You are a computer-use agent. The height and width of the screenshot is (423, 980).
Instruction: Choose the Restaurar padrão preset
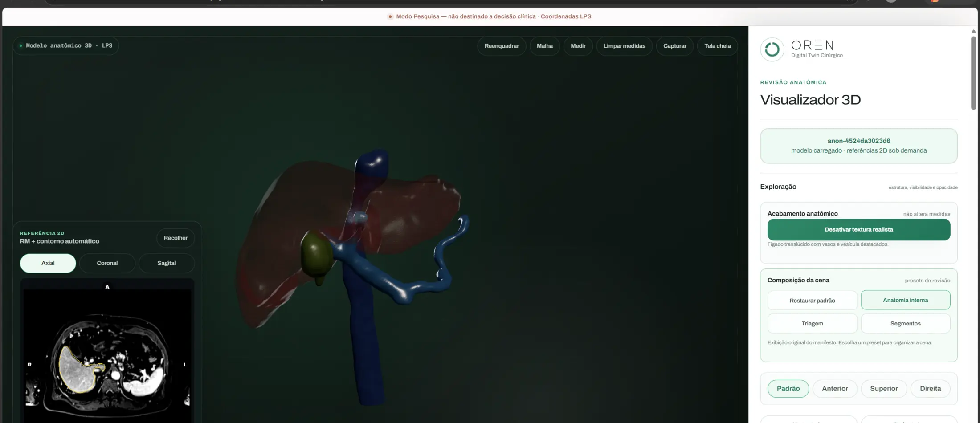point(812,301)
